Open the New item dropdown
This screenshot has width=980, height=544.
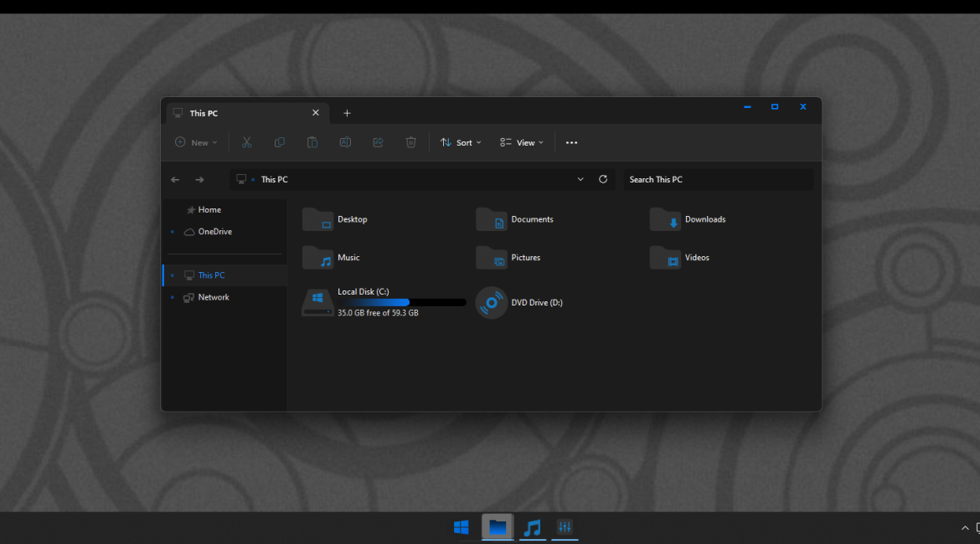196,142
